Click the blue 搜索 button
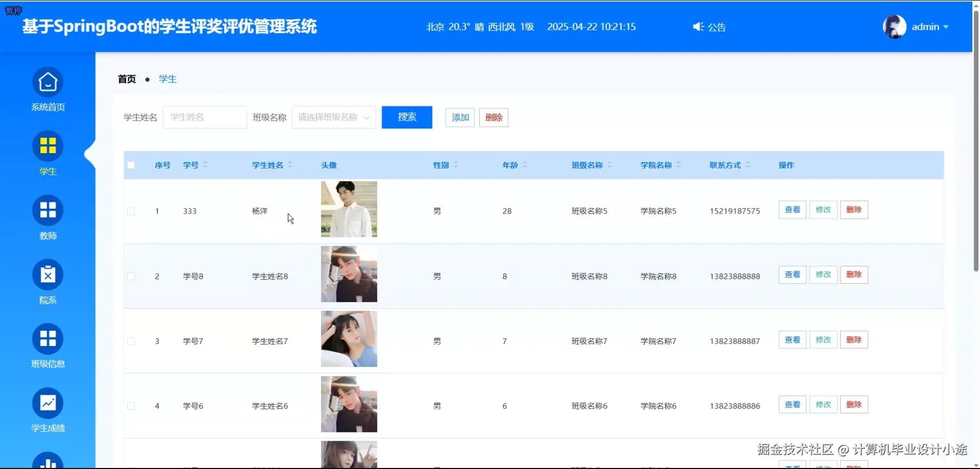The image size is (980, 469). tap(407, 117)
